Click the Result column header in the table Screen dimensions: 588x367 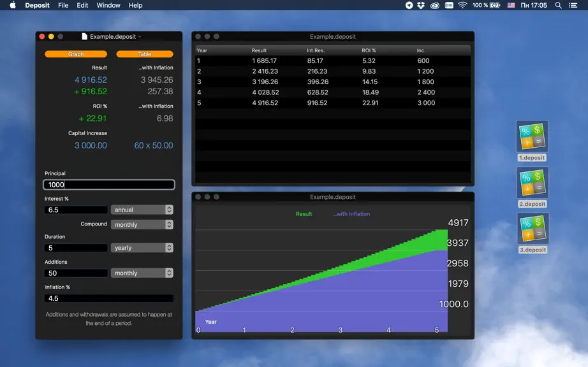click(259, 50)
